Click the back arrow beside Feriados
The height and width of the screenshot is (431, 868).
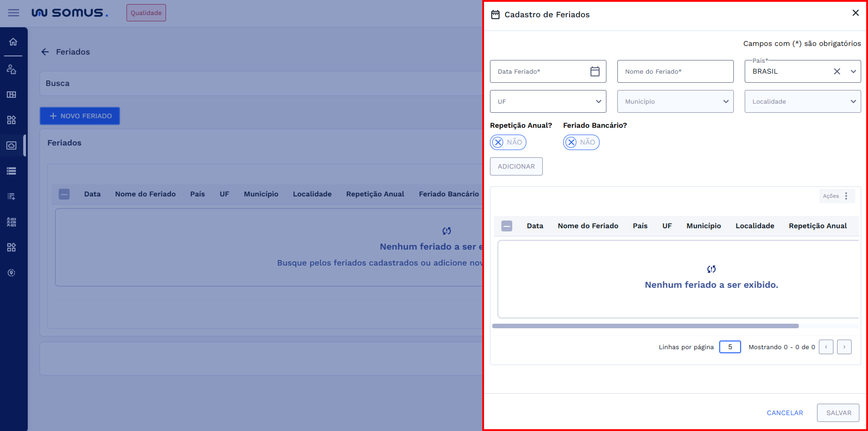coord(45,52)
